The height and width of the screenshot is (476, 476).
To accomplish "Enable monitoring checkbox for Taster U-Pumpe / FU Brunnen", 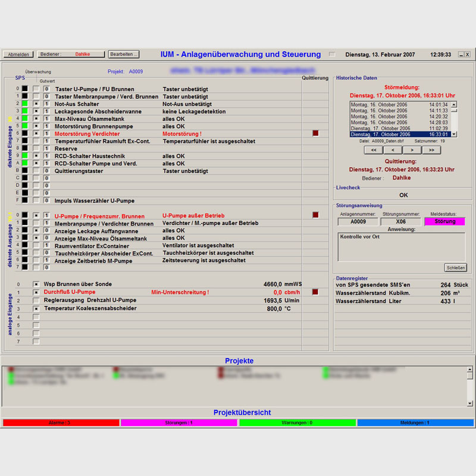I will click(36, 89).
